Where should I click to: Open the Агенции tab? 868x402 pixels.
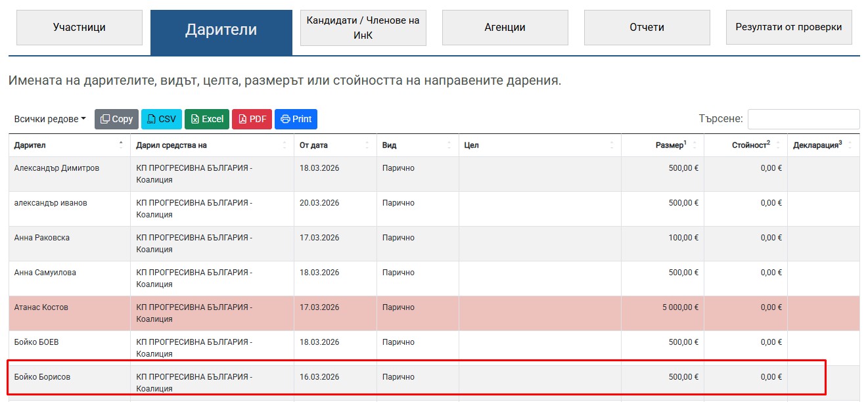point(505,28)
